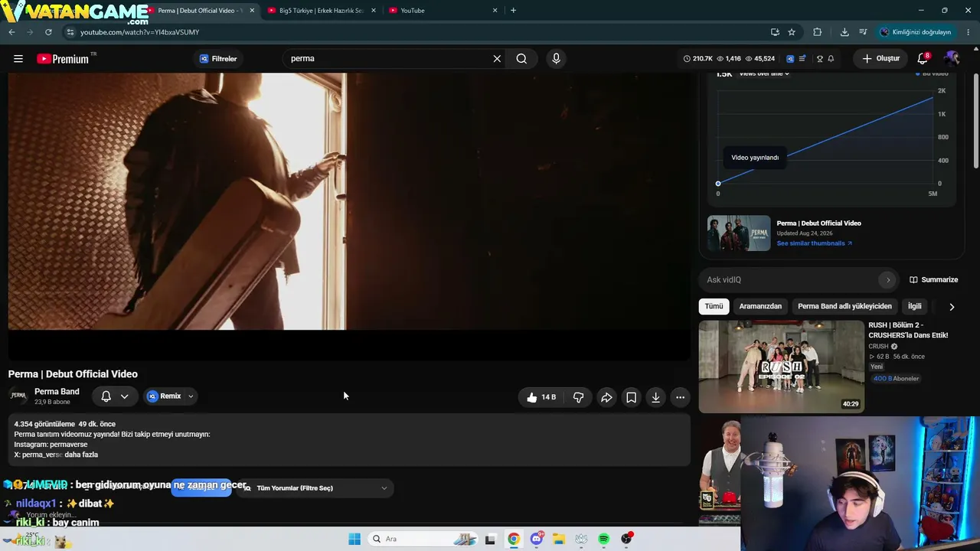The image size is (980, 551).
Task: Download the video from the action row
Action: click(x=655, y=397)
